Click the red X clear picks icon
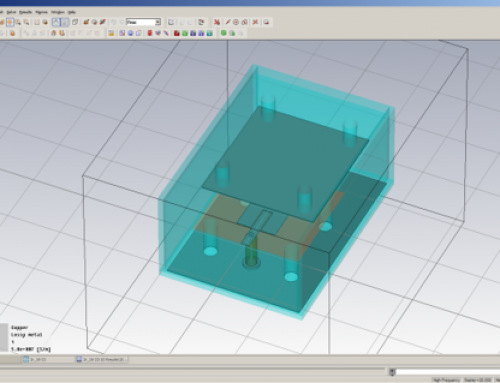 click(255, 22)
